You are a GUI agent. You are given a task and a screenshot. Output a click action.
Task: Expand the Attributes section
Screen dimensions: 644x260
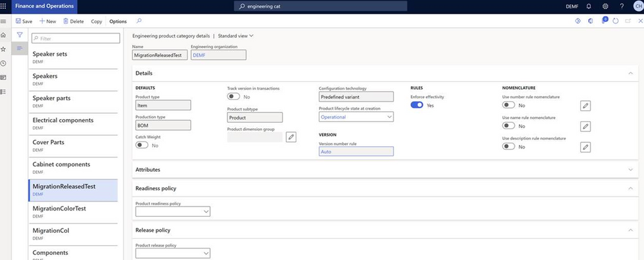point(630,169)
